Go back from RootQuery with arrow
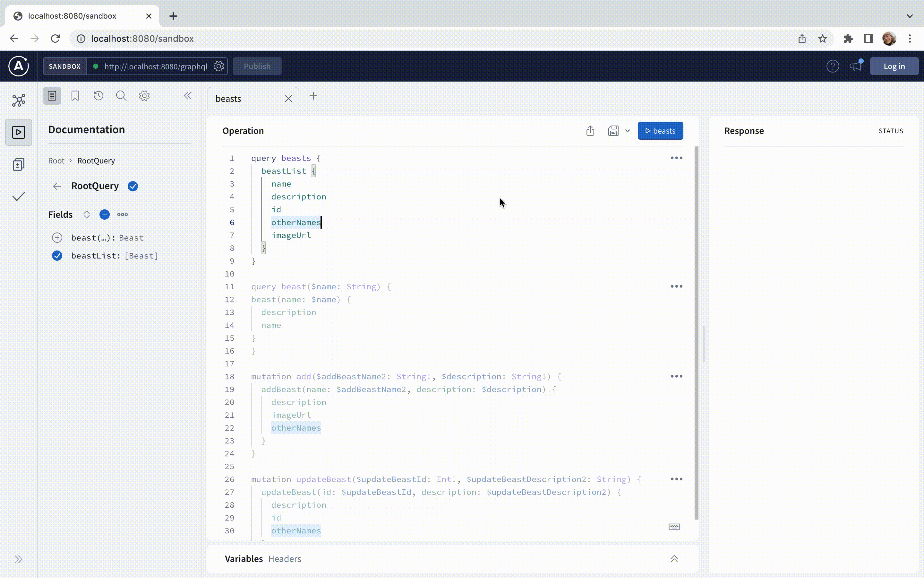Screen dimensions: 924x578 (x=57, y=186)
